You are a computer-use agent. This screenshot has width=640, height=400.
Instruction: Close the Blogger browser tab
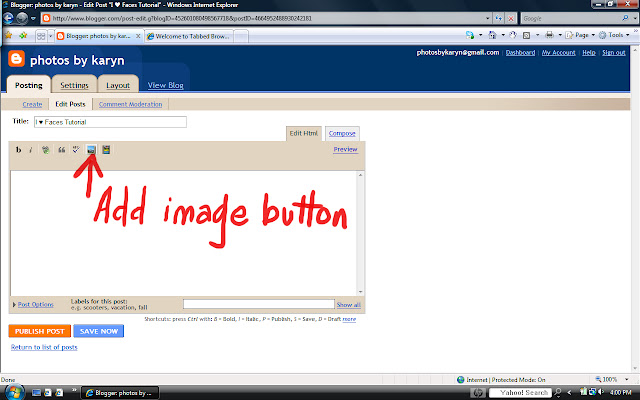[138, 36]
